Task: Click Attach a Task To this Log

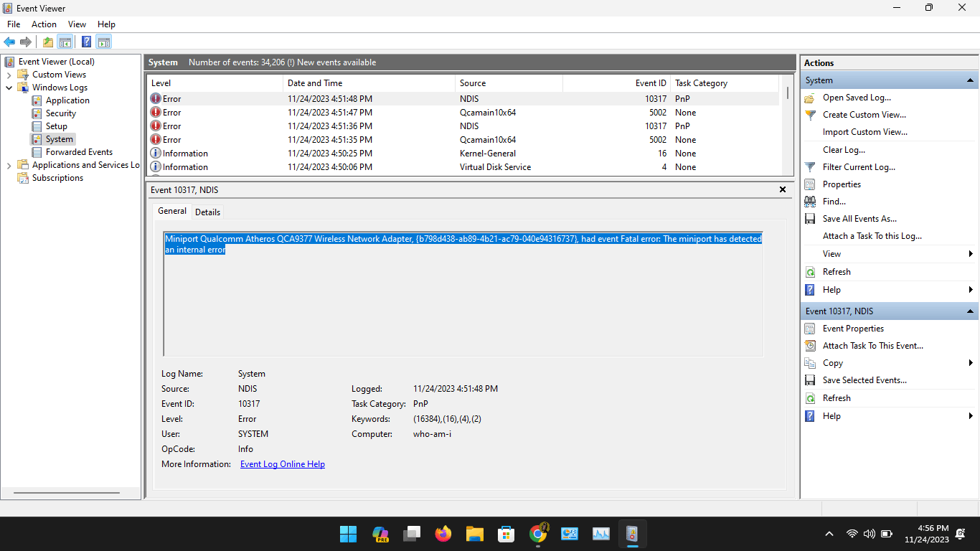Action: (x=872, y=236)
